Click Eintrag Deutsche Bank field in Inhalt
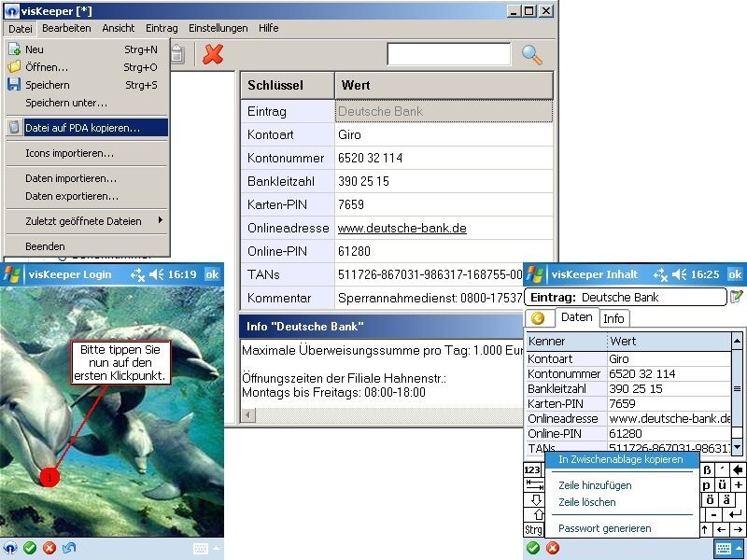Viewport: 747px width, 560px height. click(626, 298)
